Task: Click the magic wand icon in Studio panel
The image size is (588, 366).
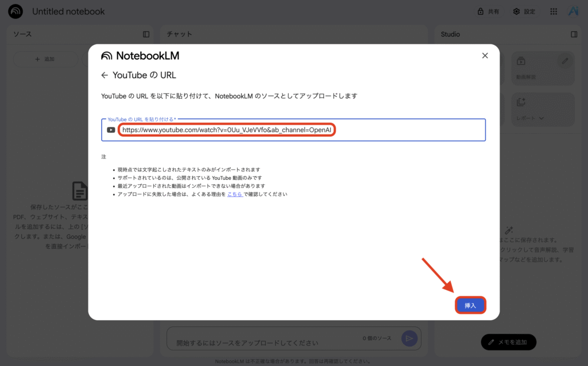Action: pyautogui.click(x=509, y=230)
